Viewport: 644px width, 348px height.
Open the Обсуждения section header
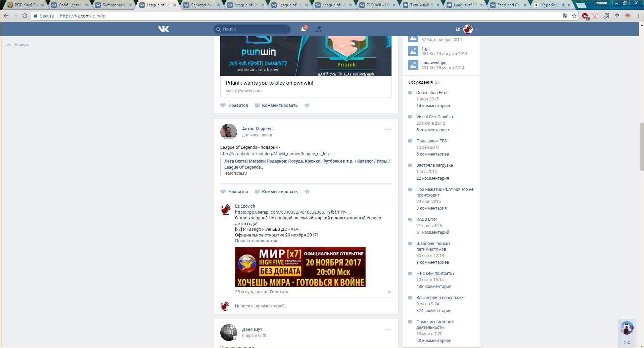click(420, 82)
